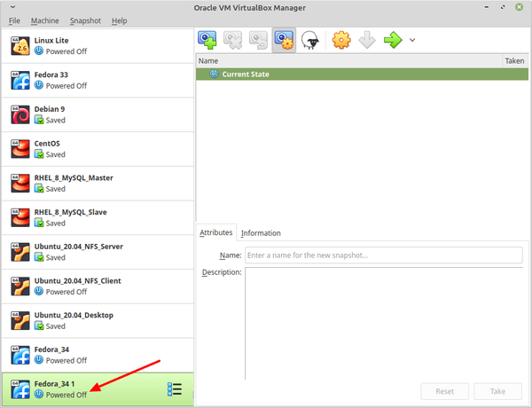The image size is (532, 408).
Task: Select the RHEL_8_MySQL_Master virtual machine
Action: 98,183
